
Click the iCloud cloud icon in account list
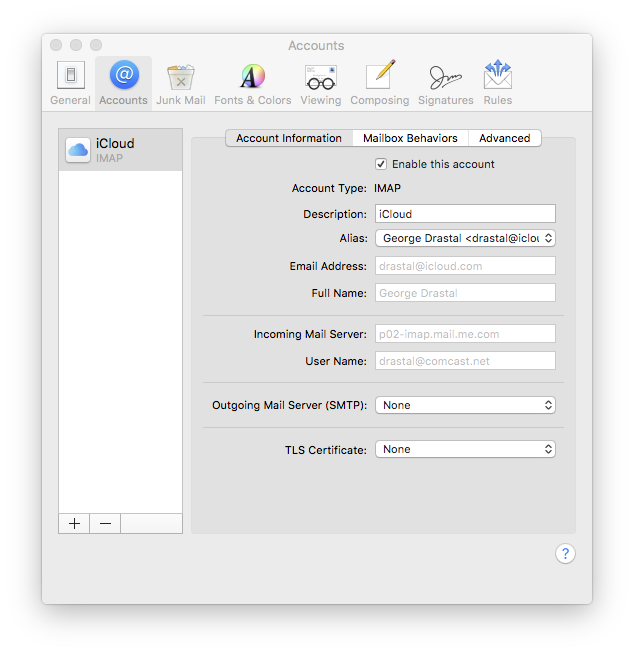click(x=78, y=150)
